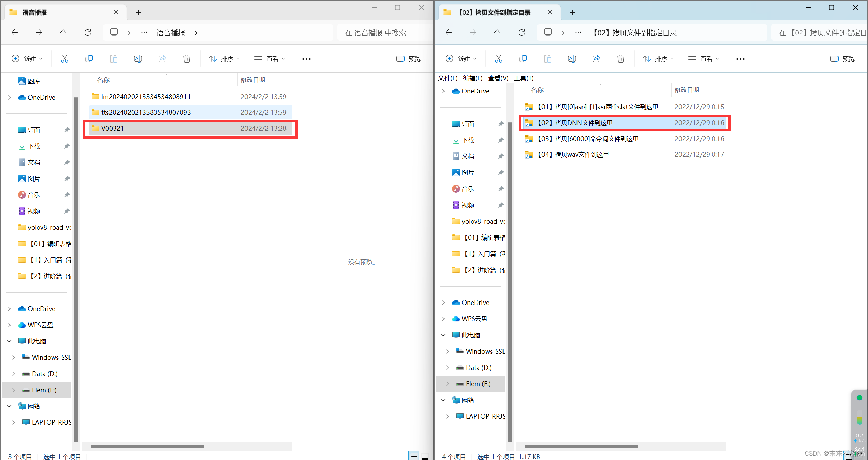Click the share icon in right window toolbar

(x=596, y=59)
